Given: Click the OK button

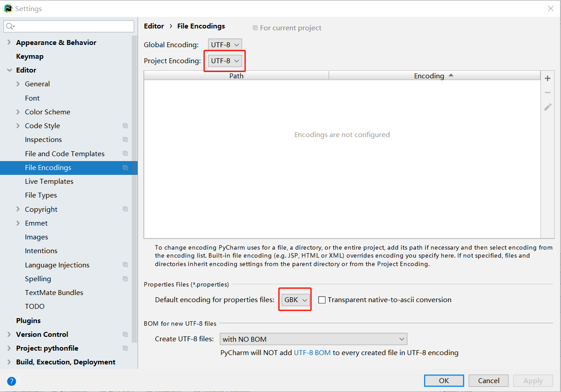Looking at the screenshot, I should (x=444, y=381).
